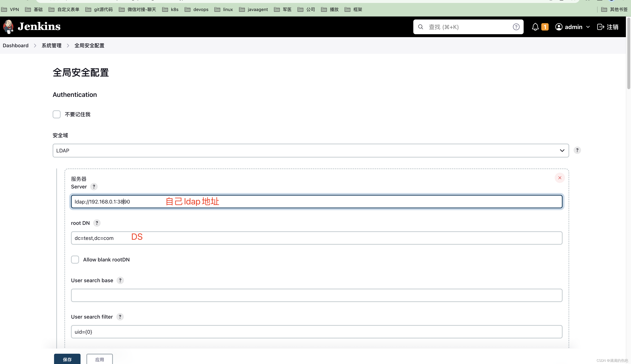Click the search help question icon
The height and width of the screenshot is (364, 631).
516,27
